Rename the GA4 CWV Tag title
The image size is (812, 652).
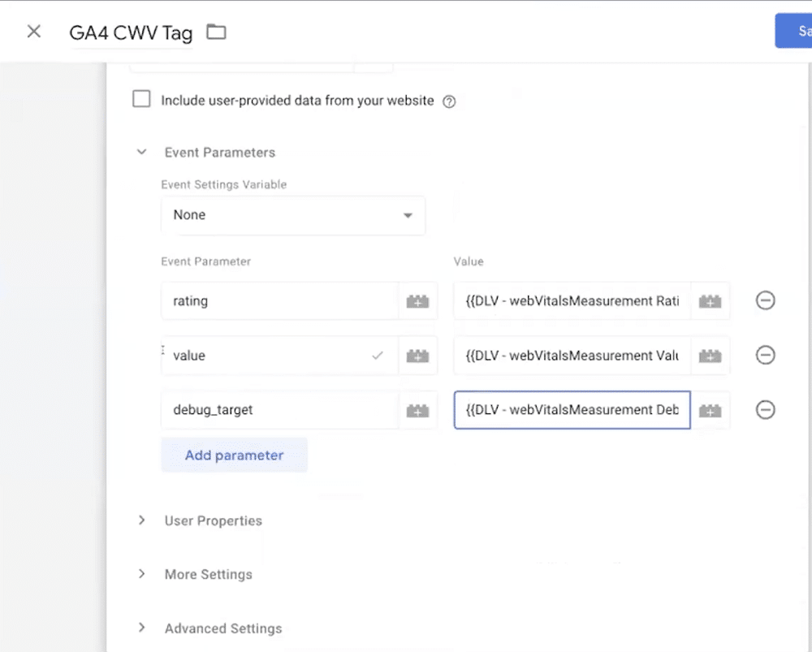(x=131, y=33)
